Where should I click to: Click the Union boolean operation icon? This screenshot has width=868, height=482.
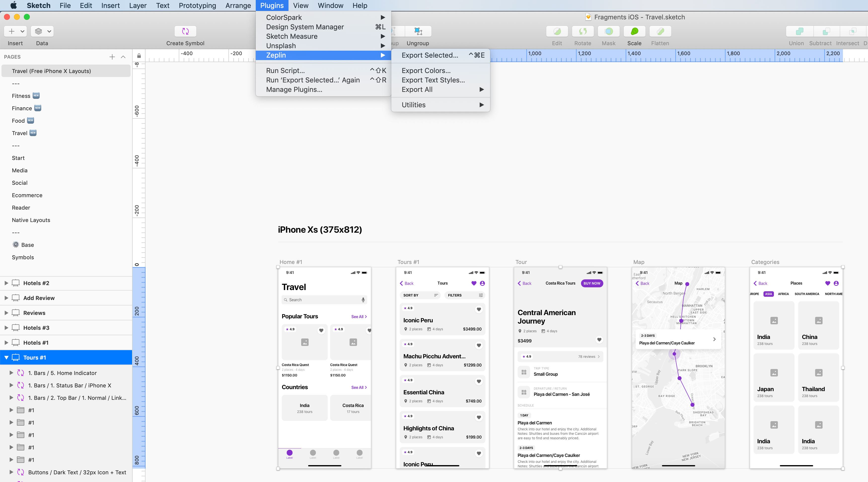click(799, 31)
